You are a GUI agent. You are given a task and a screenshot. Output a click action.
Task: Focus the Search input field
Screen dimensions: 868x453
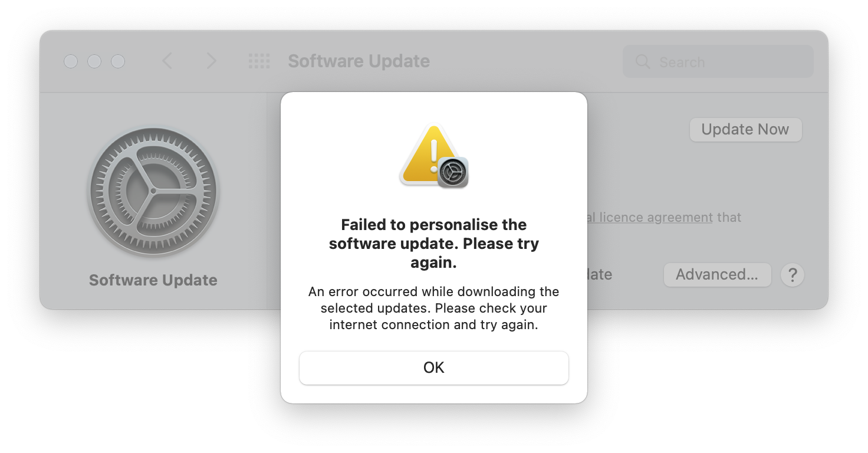pos(718,62)
